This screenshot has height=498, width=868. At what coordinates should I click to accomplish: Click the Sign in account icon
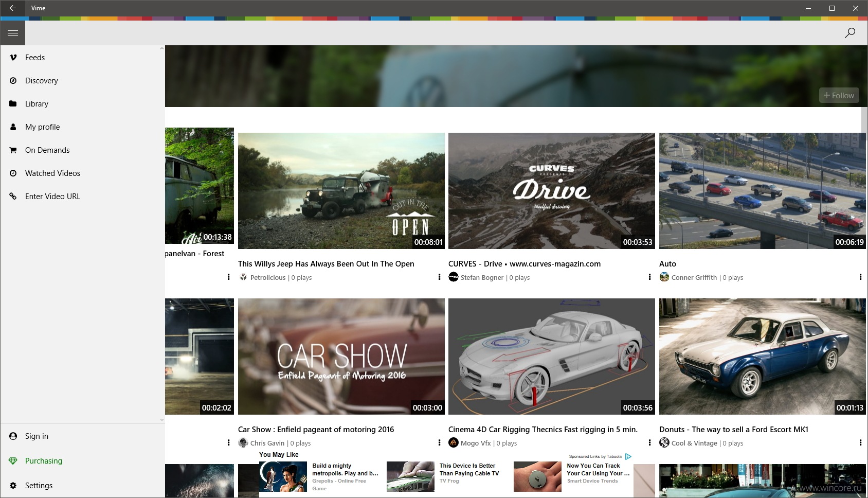point(13,436)
